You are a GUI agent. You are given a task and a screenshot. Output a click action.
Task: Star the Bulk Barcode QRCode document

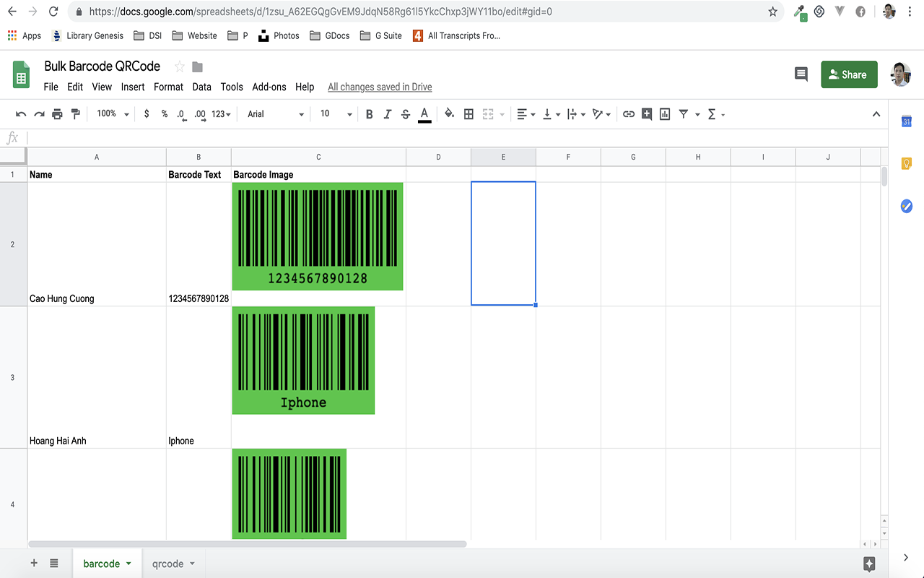point(180,66)
